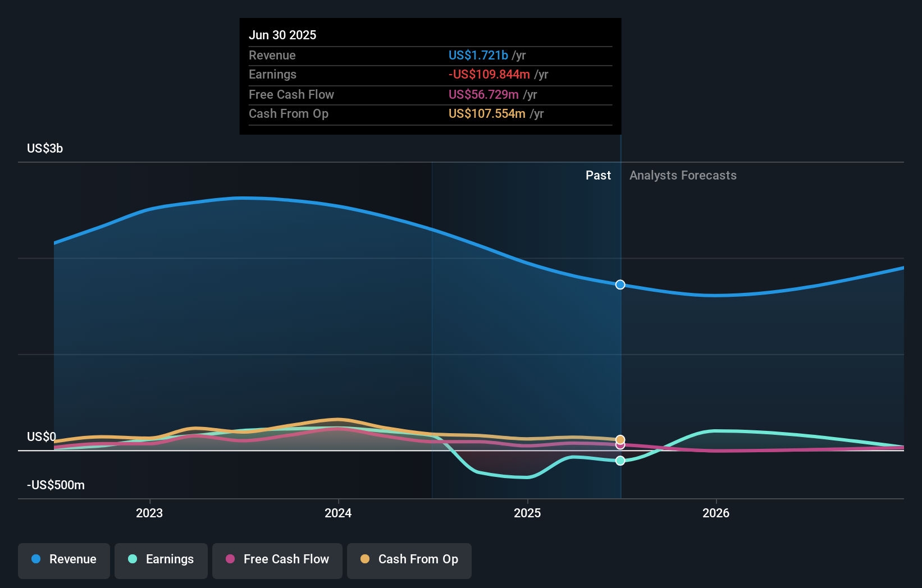Click the Past section label
922x588 pixels.
click(598, 176)
